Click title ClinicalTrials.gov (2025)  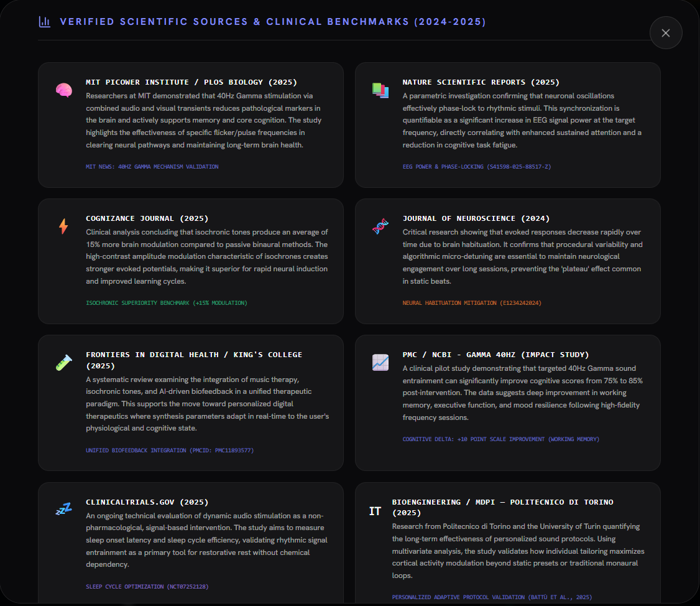coord(147,502)
